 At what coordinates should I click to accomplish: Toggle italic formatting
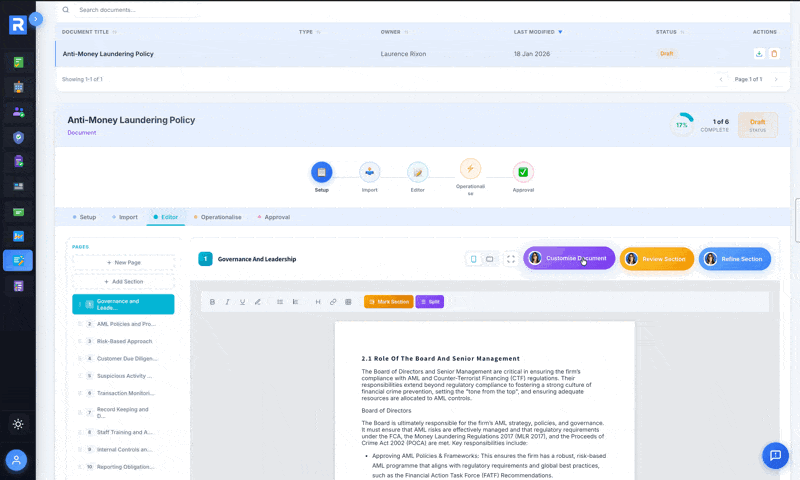(x=228, y=302)
